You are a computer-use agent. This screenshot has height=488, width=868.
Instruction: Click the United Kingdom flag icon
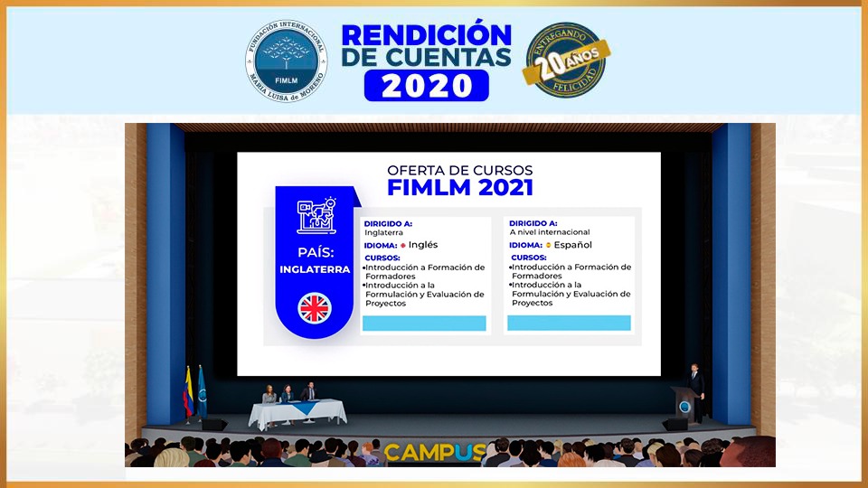coord(315,308)
